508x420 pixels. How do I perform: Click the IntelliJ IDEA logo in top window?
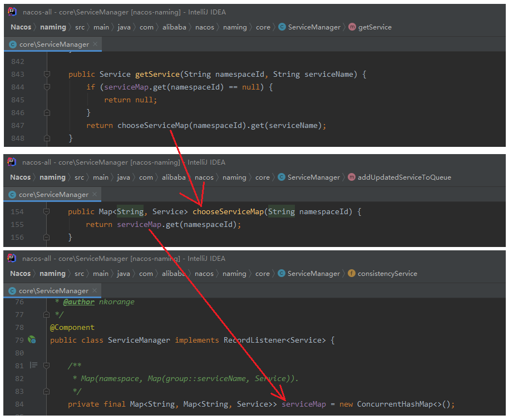pos(12,12)
